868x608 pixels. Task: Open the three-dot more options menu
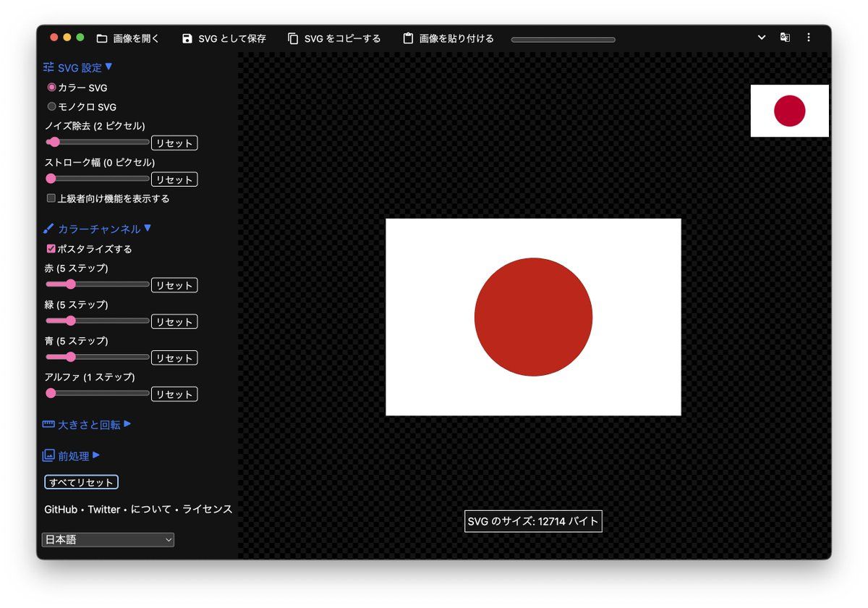tap(809, 38)
